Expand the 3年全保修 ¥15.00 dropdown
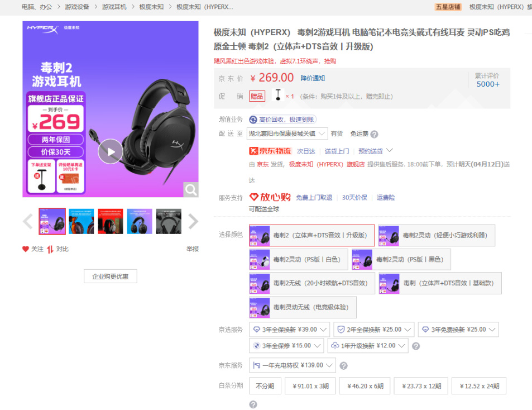This screenshot has width=532, height=410. (x=286, y=346)
